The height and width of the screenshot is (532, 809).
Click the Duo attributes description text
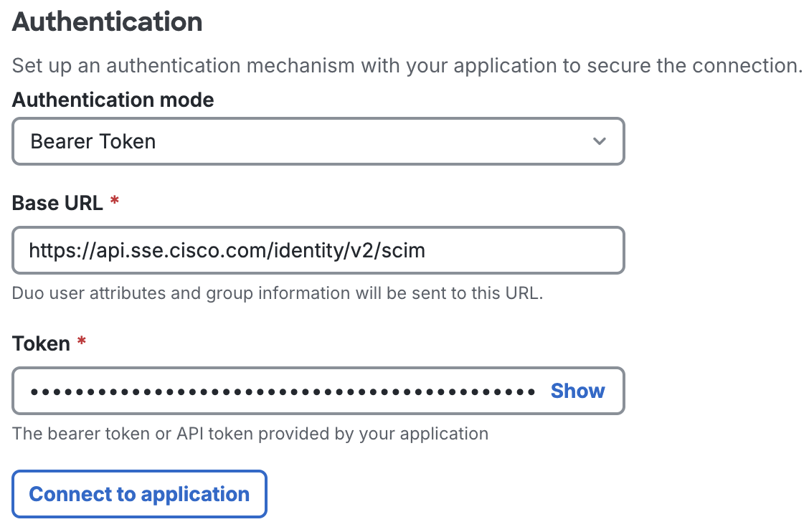tap(276, 293)
